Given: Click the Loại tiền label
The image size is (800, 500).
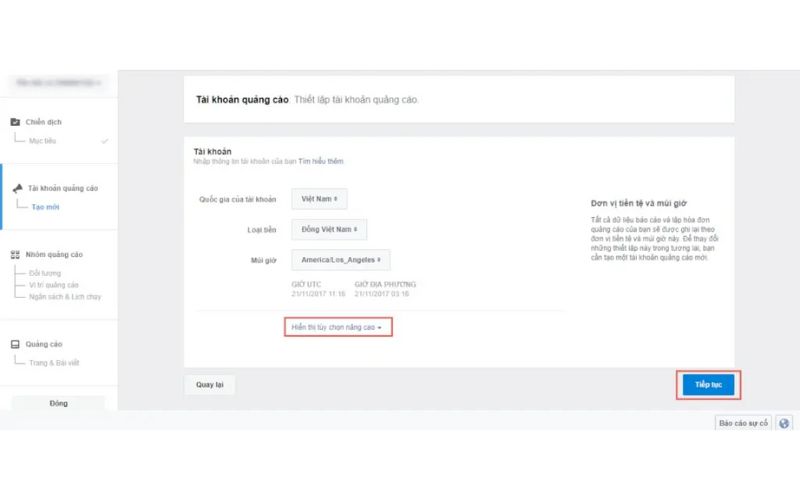Looking at the screenshot, I should pyautogui.click(x=262, y=230).
